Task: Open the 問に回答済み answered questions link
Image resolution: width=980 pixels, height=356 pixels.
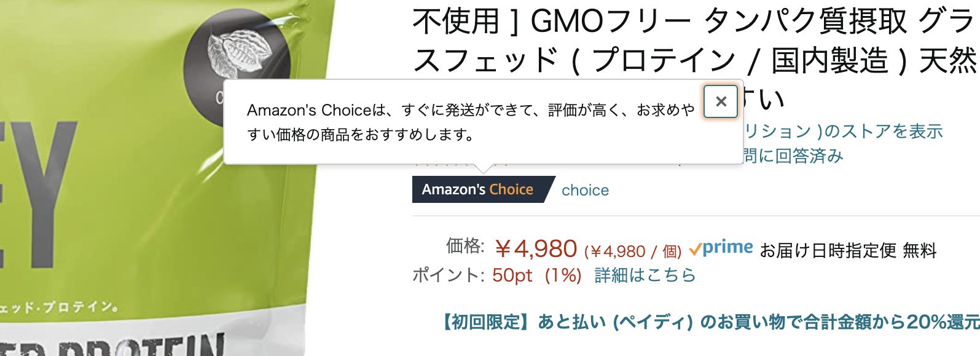Action: click(x=793, y=156)
